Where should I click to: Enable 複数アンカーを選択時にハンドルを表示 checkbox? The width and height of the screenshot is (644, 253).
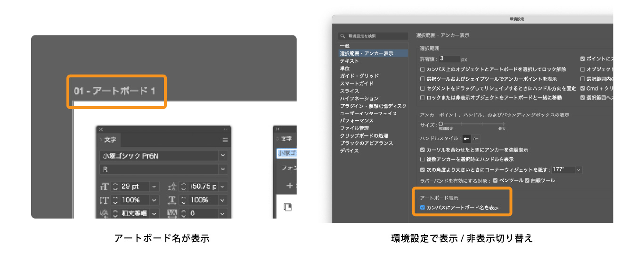tap(423, 160)
